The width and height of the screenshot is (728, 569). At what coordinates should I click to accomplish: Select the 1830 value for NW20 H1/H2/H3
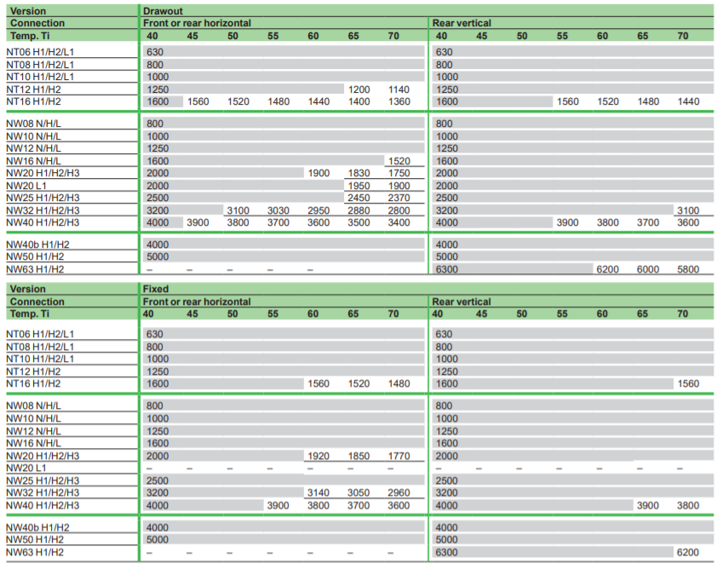[x=359, y=173]
